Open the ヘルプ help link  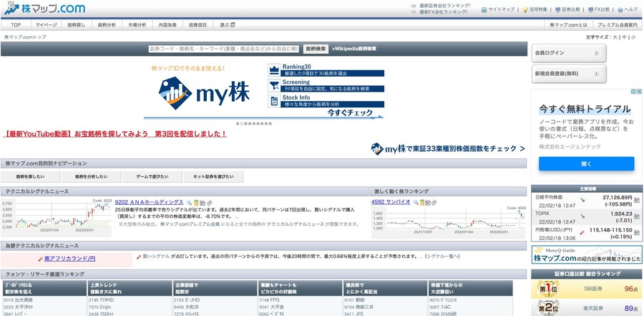pos(627,9)
